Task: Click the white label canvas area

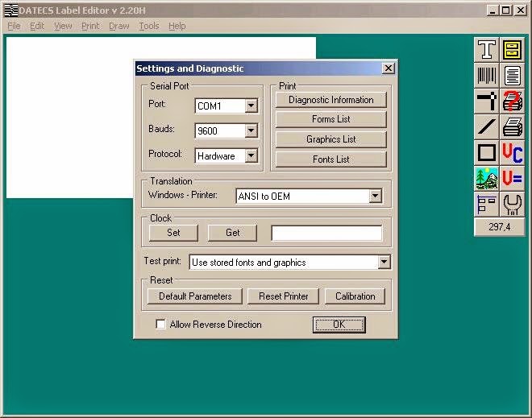Action: pos(69,117)
